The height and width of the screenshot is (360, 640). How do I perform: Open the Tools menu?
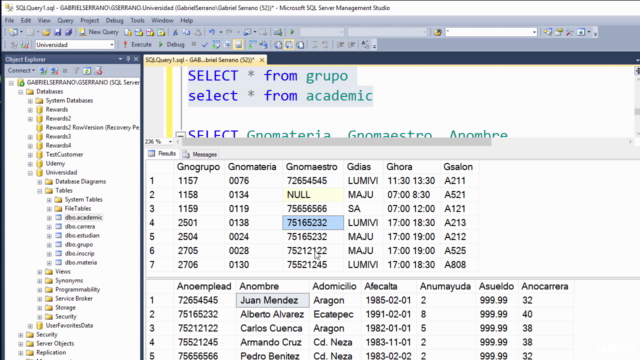[137, 20]
